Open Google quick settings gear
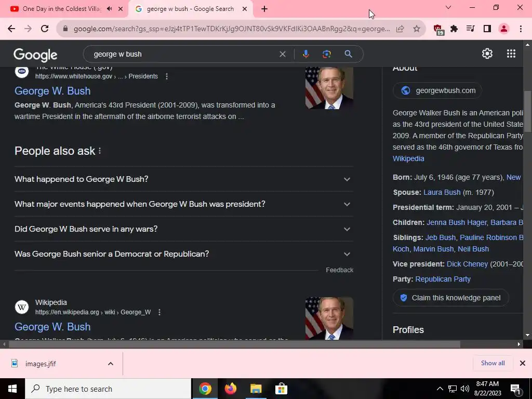Screen dimensions: 532x399 pyautogui.click(x=487, y=54)
